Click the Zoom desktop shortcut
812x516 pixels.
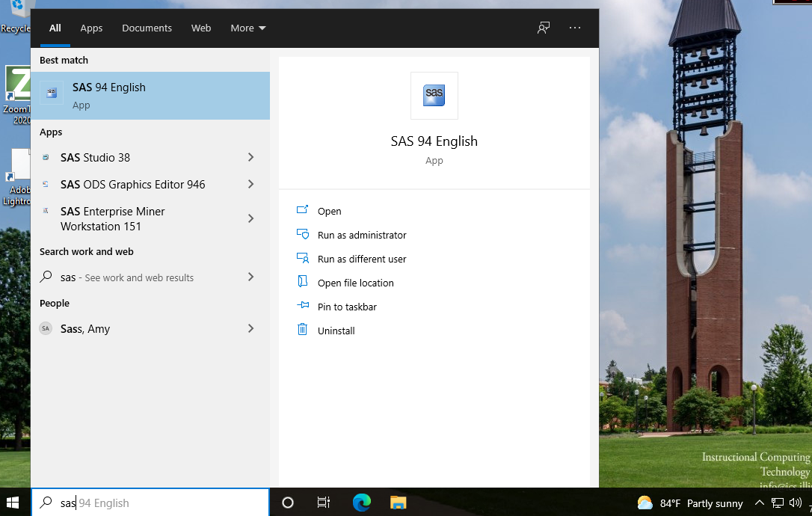[x=16, y=95]
